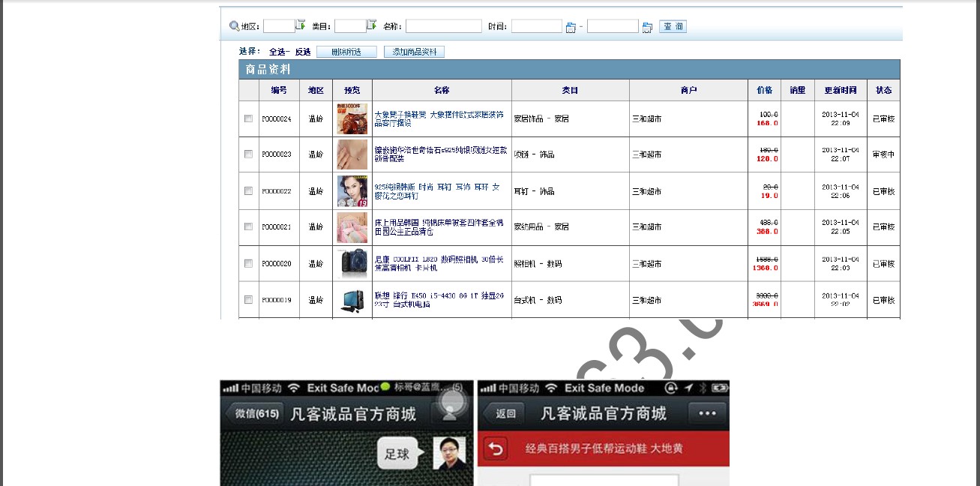Check the box next to P0000020
The width and height of the screenshot is (980, 486).
[x=248, y=263]
